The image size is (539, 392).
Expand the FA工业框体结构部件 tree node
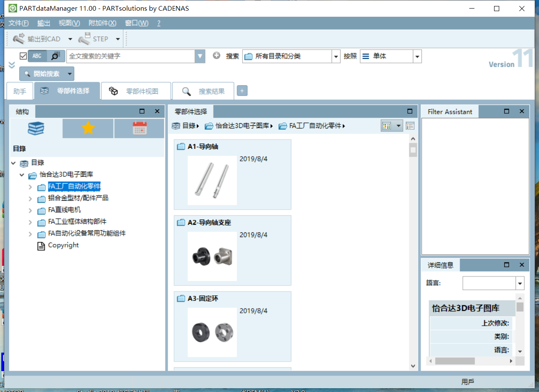pos(30,222)
